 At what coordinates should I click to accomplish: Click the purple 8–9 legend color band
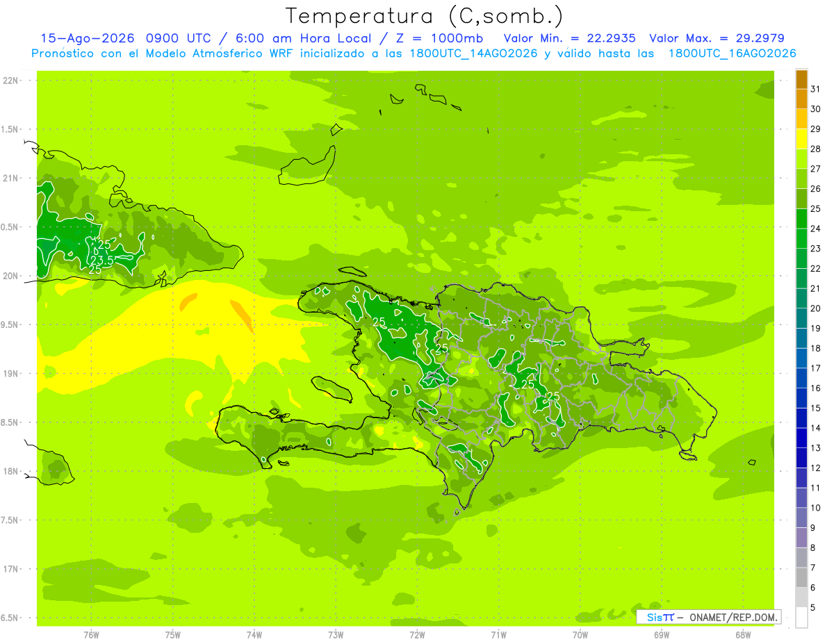(x=801, y=537)
